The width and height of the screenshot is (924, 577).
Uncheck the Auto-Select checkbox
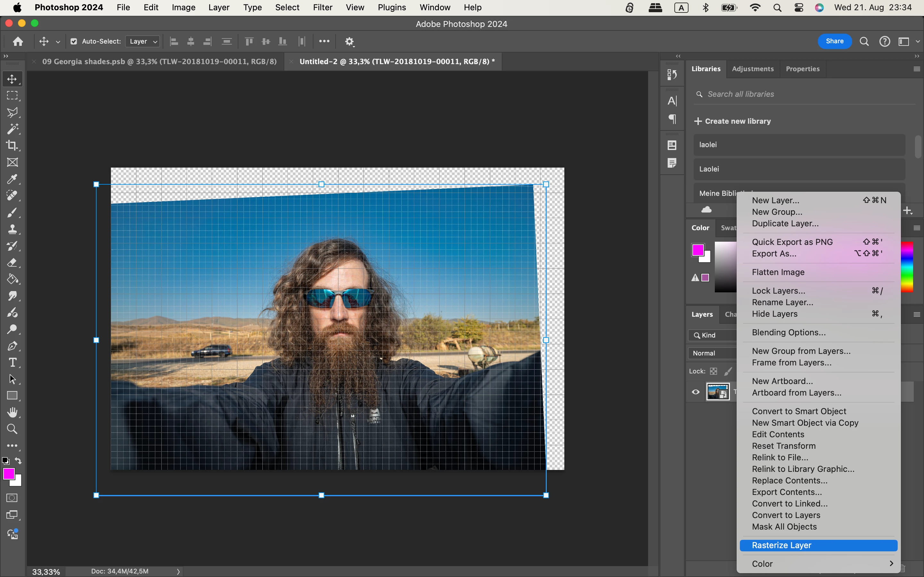tap(74, 41)
